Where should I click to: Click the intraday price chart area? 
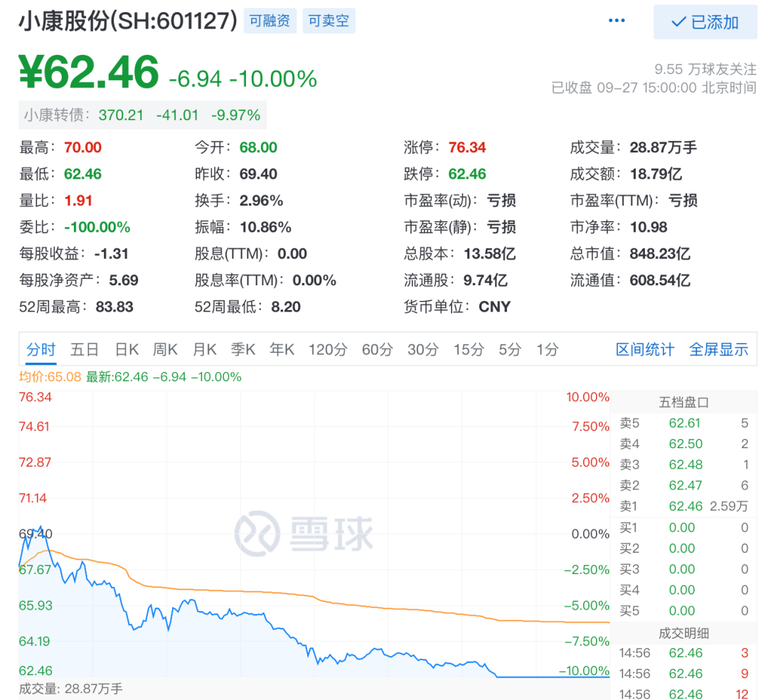click(x=314, y=534)
